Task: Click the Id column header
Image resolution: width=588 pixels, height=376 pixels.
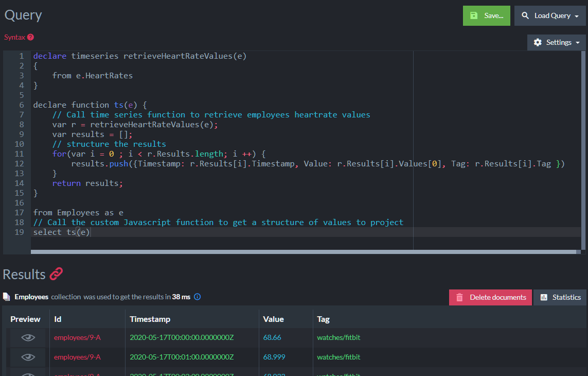Action: [58, 319]
